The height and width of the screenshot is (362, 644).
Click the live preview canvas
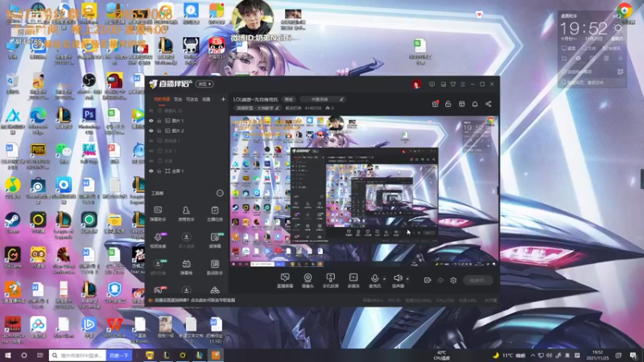(x=364, y=191)
